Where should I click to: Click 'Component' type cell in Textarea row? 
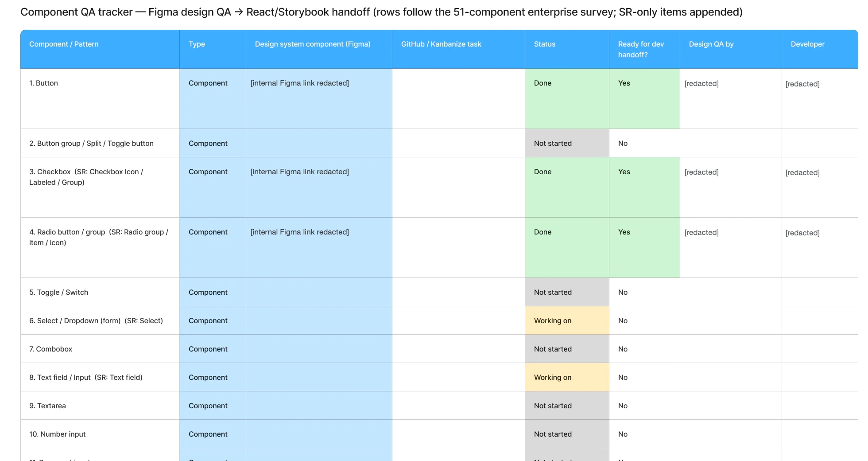pyautogui.click(x=213, y=406)
